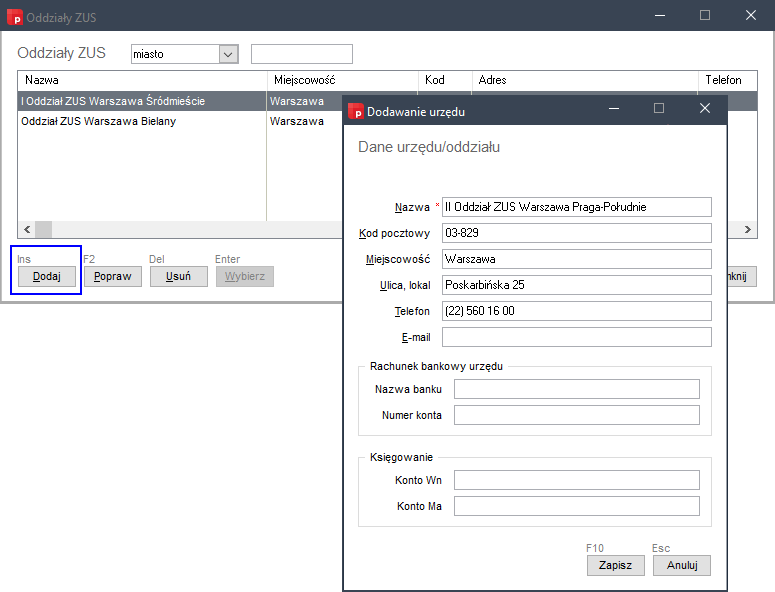Click the left arrow of the horizontal scrollbar
775x592 pixels.
(27, 229)
